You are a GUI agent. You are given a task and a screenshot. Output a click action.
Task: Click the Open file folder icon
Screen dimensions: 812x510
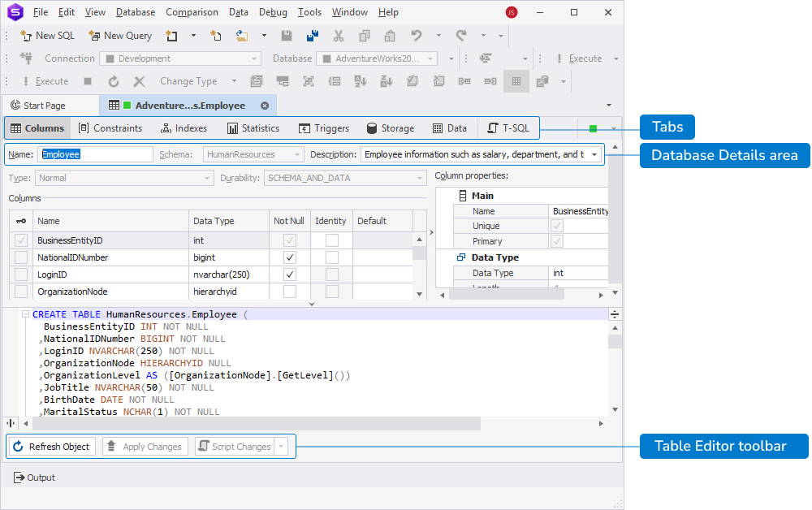coord(242,36)
